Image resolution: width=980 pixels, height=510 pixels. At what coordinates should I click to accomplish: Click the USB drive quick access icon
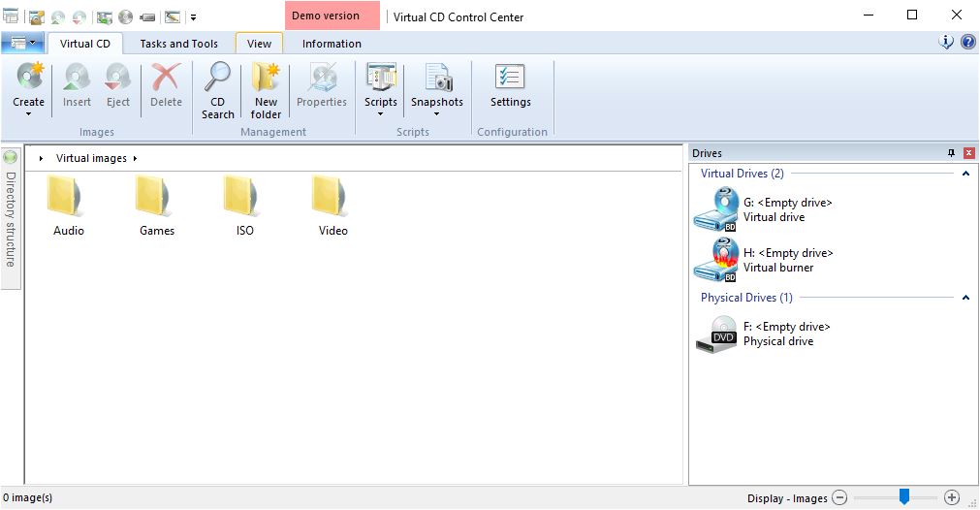coord(147,17)
